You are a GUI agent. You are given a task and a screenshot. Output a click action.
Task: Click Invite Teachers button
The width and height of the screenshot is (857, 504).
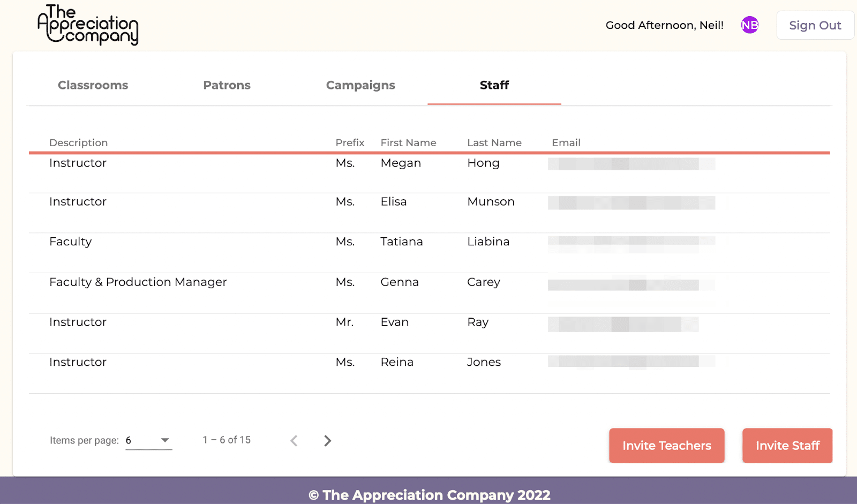(667, 445)
